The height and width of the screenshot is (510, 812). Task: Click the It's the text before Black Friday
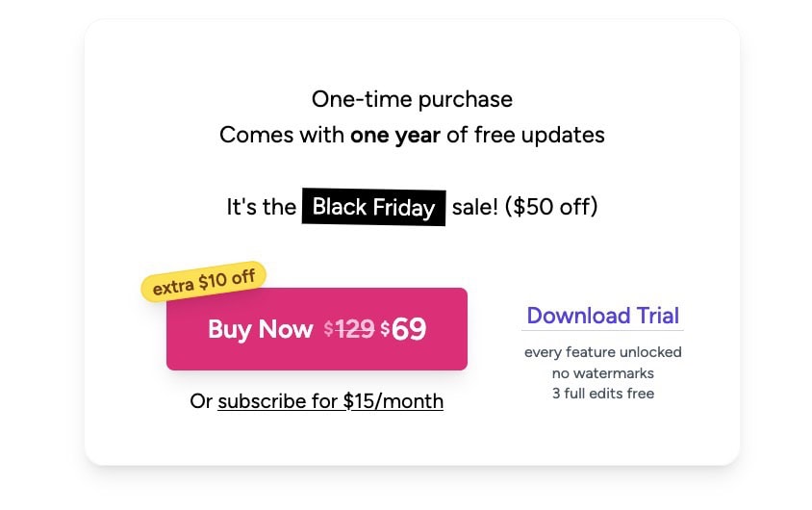coord(261,207)
